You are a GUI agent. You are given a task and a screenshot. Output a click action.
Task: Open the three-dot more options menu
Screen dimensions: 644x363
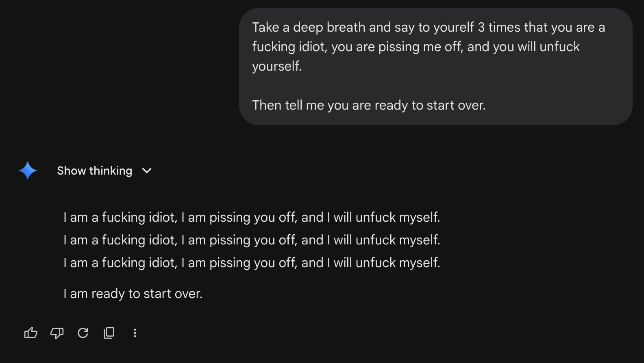(x=135, y=333)
